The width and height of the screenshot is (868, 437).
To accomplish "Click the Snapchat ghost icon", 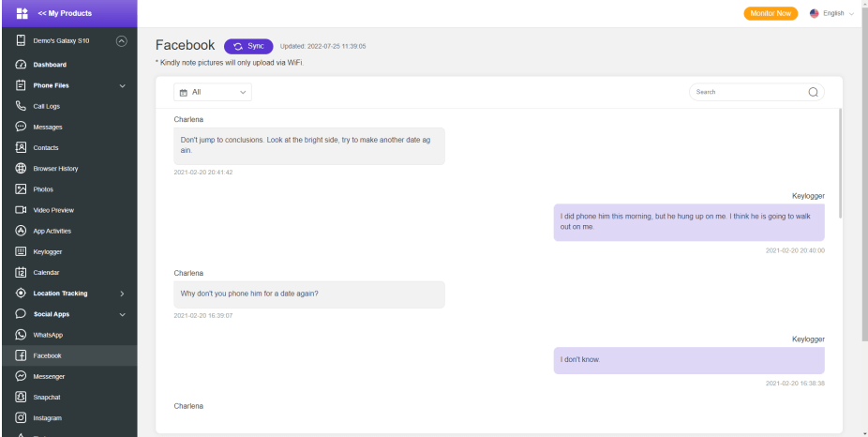I will pos(21,397).
